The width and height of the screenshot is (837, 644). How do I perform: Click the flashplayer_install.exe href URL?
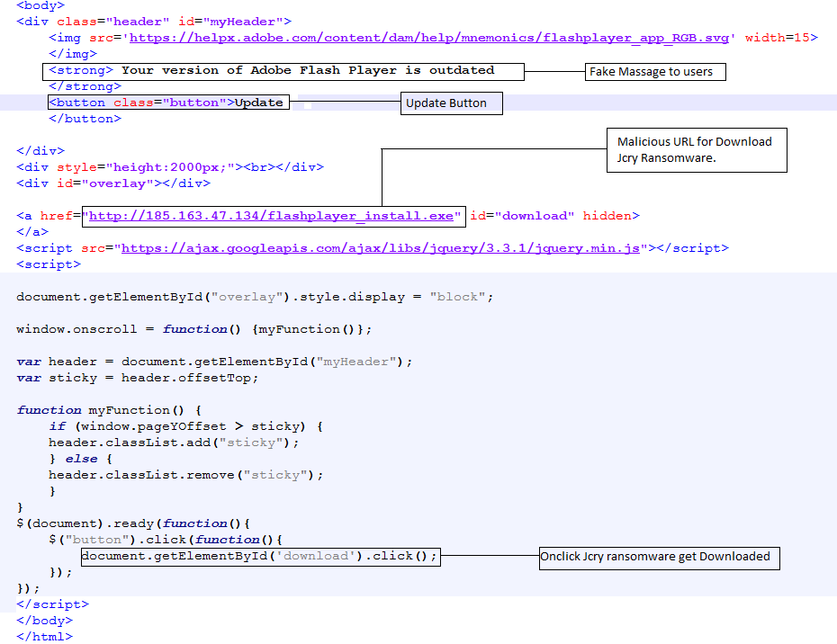coord(271,216)
